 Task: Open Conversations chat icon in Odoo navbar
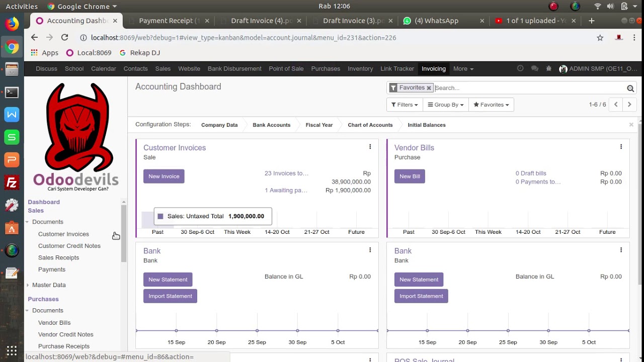[x=534, y=68]
